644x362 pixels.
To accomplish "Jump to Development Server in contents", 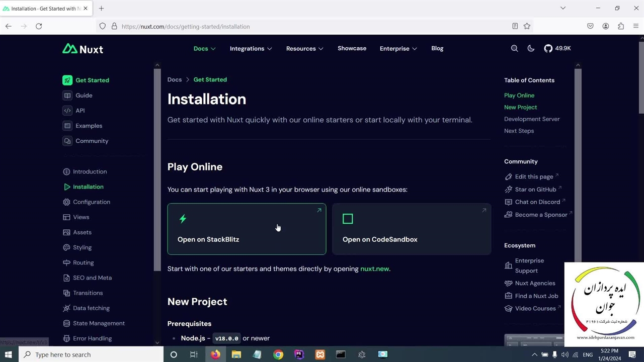I will (x=531, y=119).
